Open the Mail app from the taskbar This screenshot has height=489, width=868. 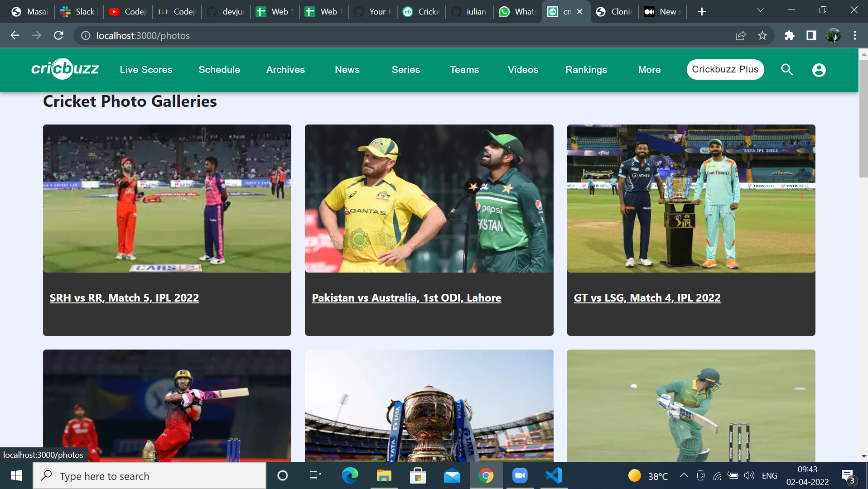[452, 475]
